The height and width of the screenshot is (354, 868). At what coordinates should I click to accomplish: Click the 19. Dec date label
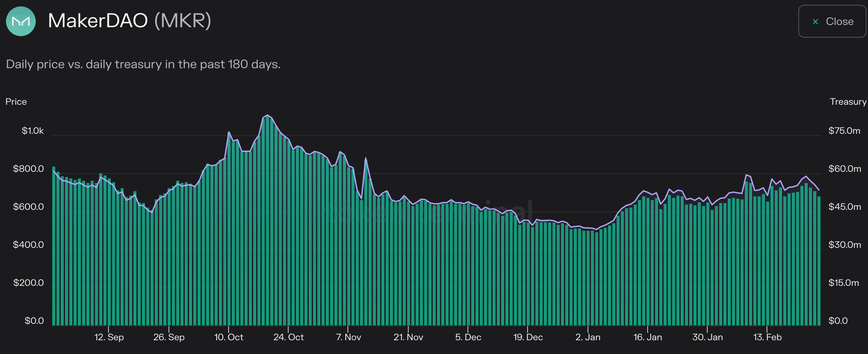click(528, 337)
